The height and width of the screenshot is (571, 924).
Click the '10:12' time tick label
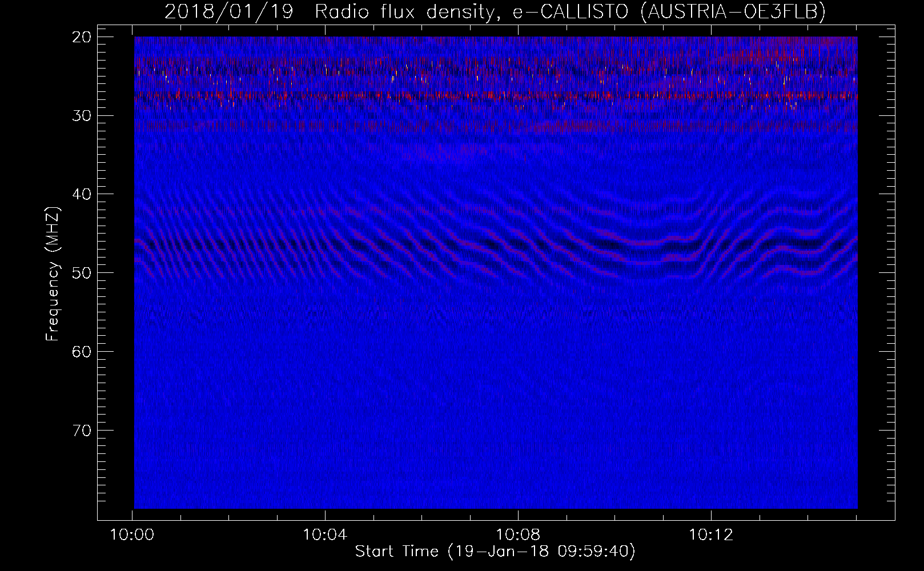pyautogui.click(x=711, y=535)
